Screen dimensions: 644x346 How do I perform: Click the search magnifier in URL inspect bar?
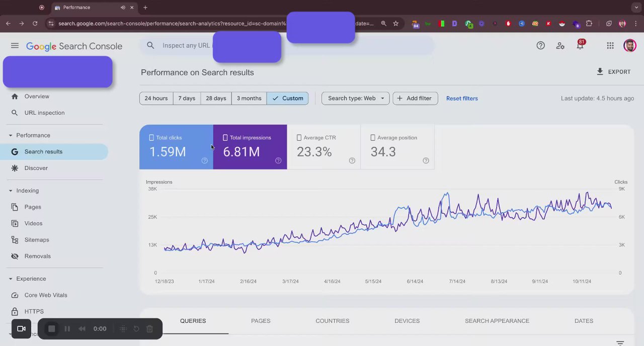[150, 45]
